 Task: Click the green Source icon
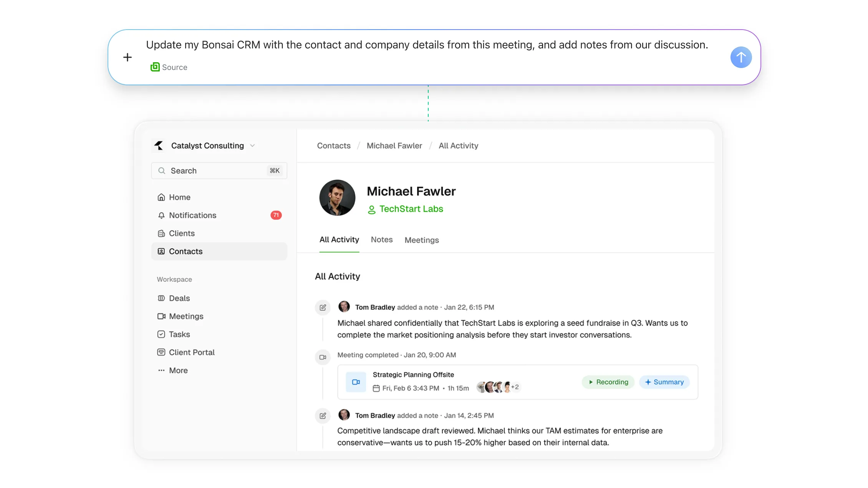[x=155, y=67]
